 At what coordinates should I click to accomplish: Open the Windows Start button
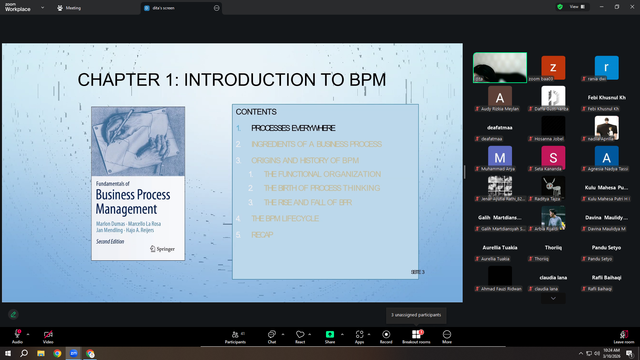click(8, 353)
